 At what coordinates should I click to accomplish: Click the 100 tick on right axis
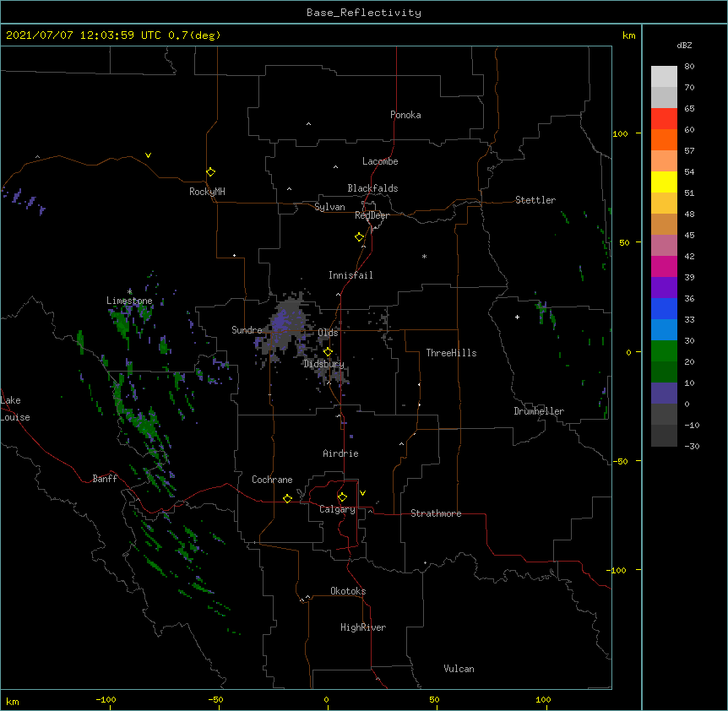620,133
